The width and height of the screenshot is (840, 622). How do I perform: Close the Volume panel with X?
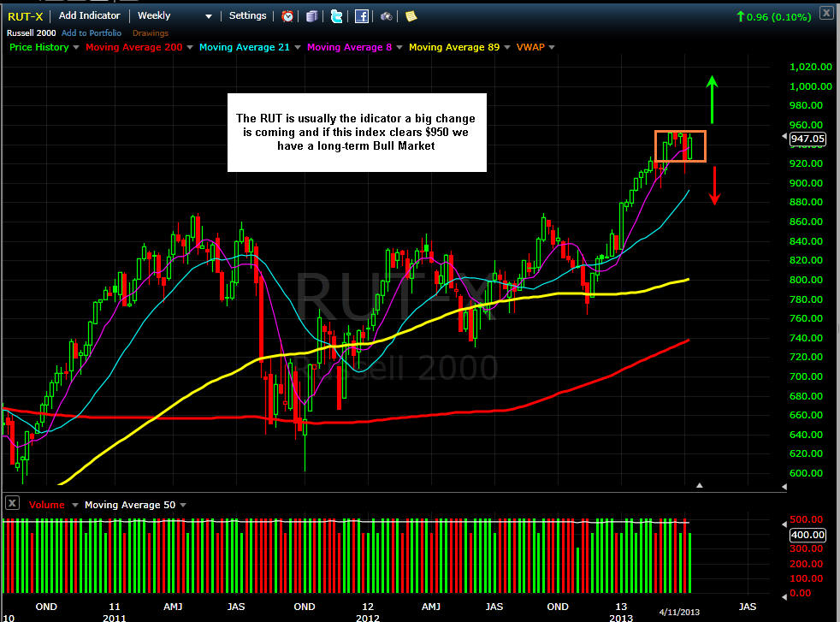pyautogui.click(x=12, y=503)
